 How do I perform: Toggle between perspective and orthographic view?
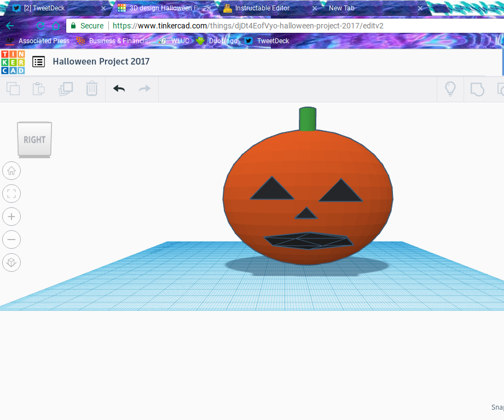pos(11,262)
